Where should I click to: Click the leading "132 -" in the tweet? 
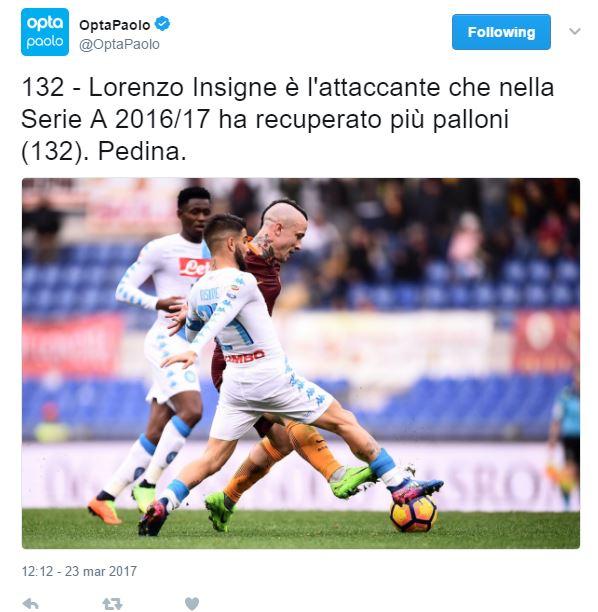pos(52,87)
